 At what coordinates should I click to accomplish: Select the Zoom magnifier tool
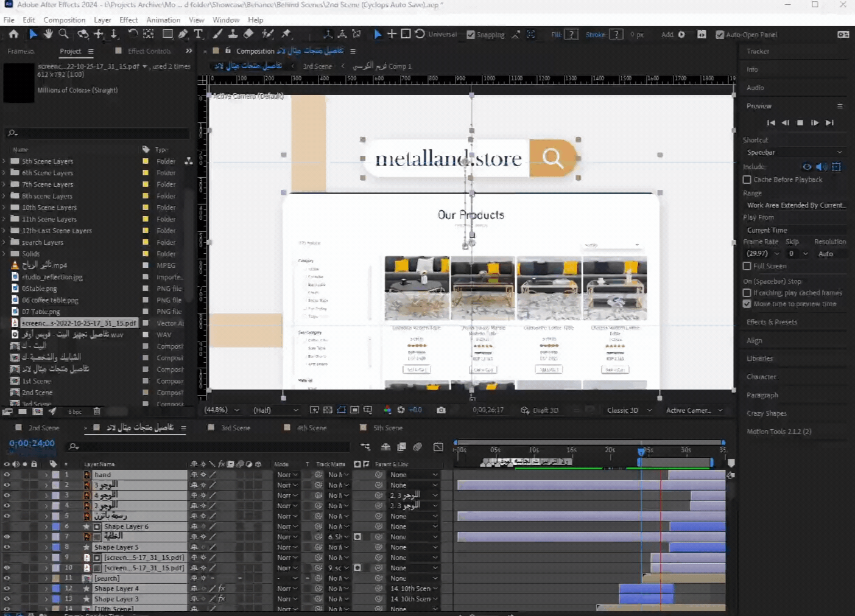pos(63,34)
